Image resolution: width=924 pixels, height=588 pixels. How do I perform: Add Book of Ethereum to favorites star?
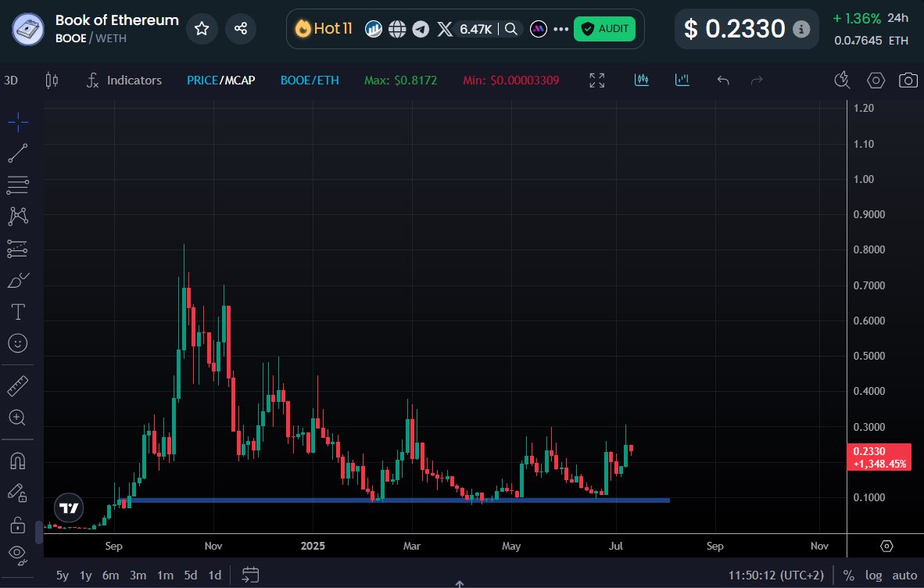click(x=202, y=28)
